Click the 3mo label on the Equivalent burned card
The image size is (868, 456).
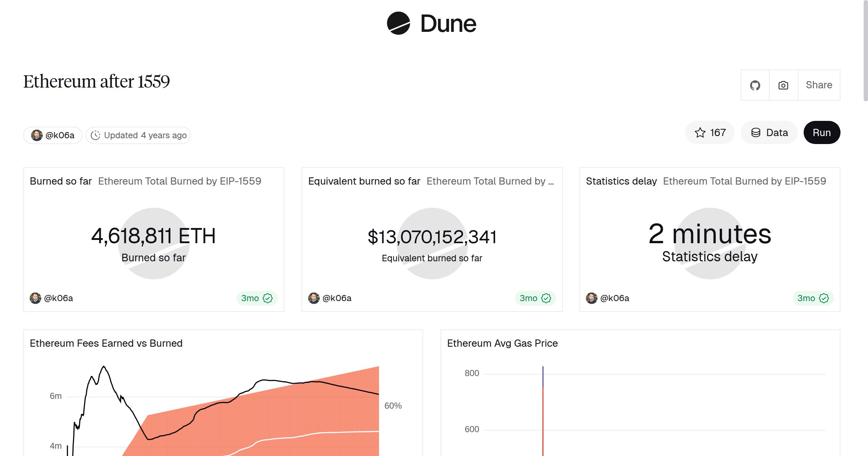pyautogui.click(x=528, y=298)
